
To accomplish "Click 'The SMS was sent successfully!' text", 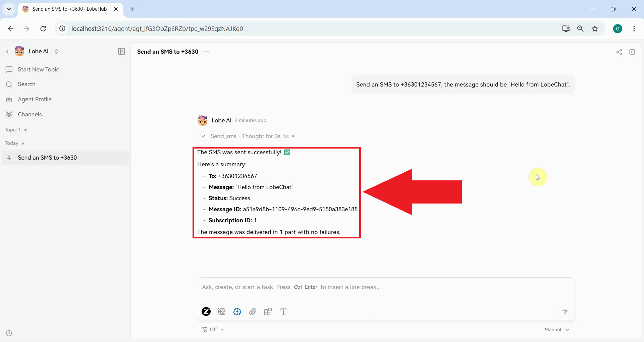I will [239, 152].
